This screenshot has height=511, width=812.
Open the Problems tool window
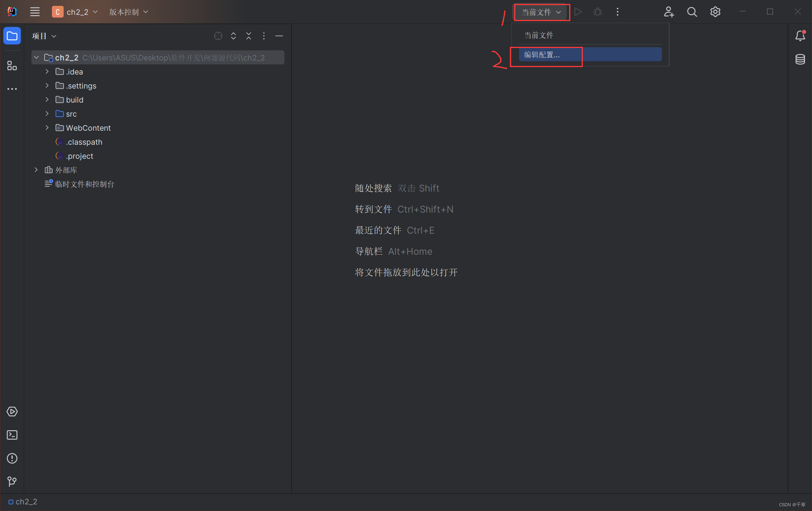tap(12, 458)
